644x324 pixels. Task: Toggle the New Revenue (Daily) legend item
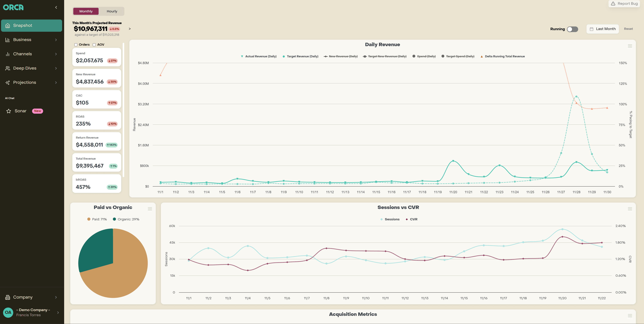pyautogui.click(x=341, y=56)
